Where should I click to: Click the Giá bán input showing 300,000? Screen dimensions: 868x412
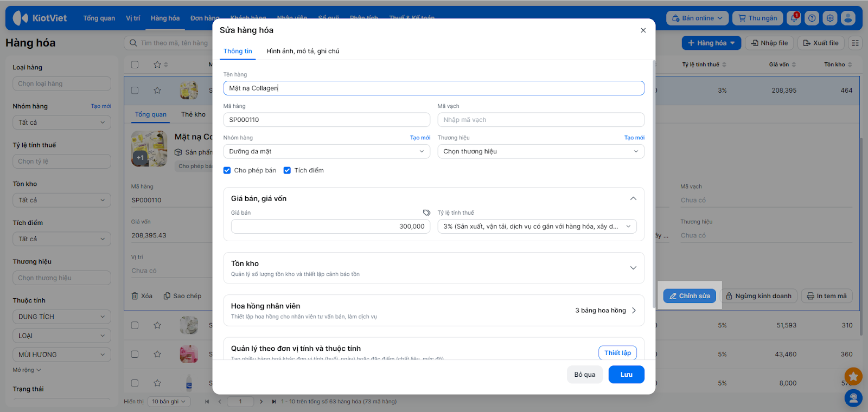pos(330,227)
